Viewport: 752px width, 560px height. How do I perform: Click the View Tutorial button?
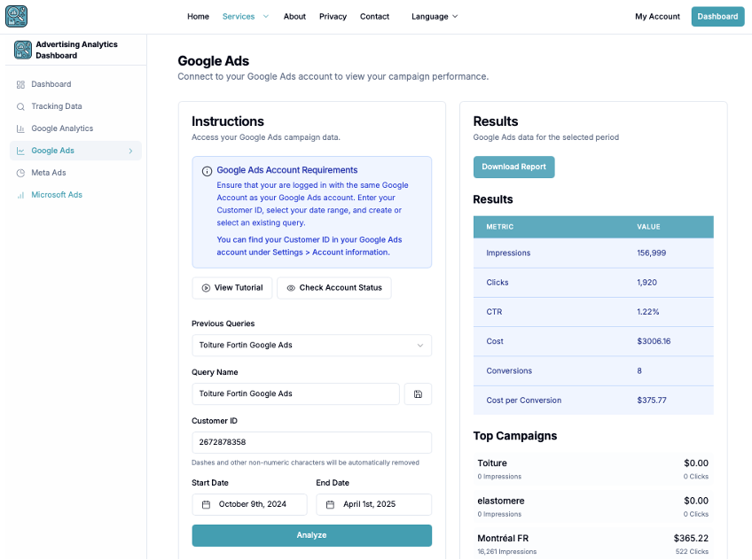232,288
